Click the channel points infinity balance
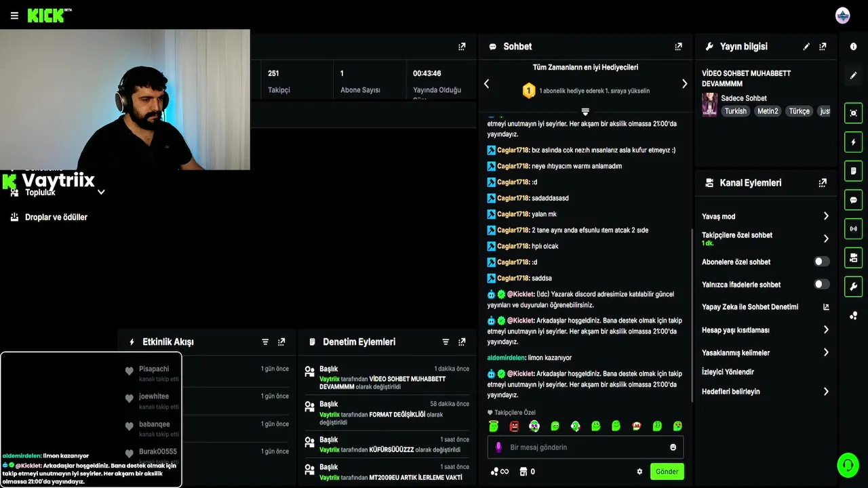This screenshot has width=868, height=488. pos(500,472)
